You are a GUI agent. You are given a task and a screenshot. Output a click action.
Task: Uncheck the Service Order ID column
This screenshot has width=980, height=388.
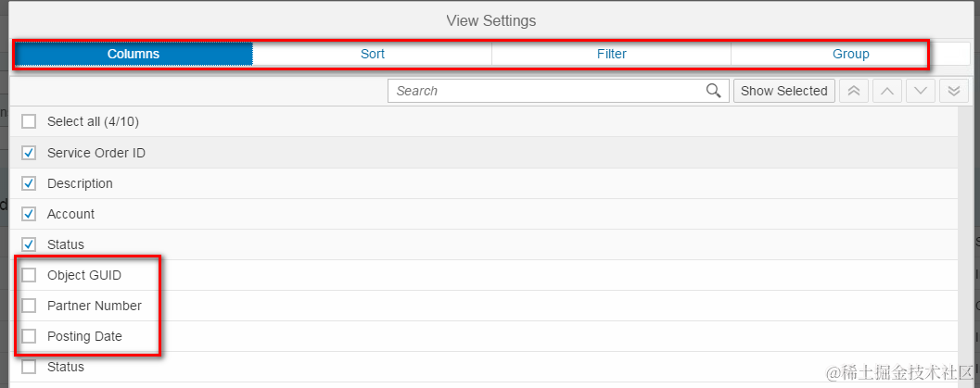[x=29, y=153]
